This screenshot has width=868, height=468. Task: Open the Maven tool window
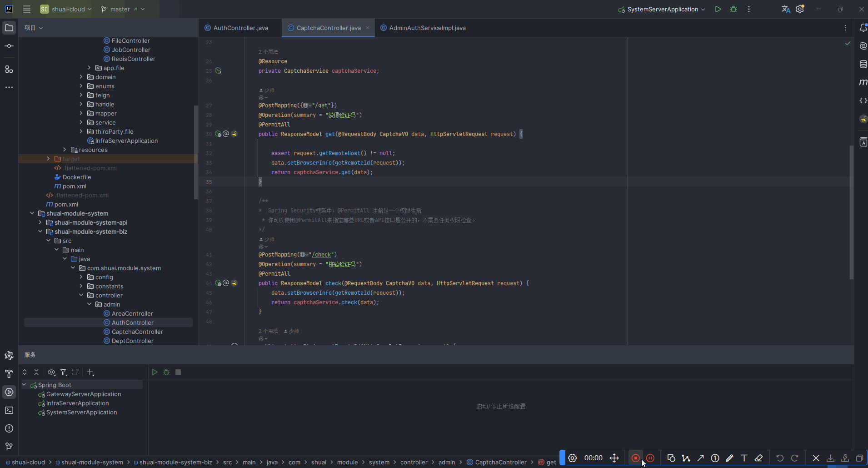863,82
